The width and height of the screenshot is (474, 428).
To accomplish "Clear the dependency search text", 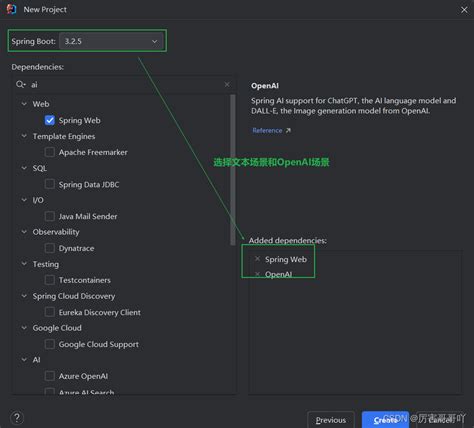I will click(x=227, y=85).
